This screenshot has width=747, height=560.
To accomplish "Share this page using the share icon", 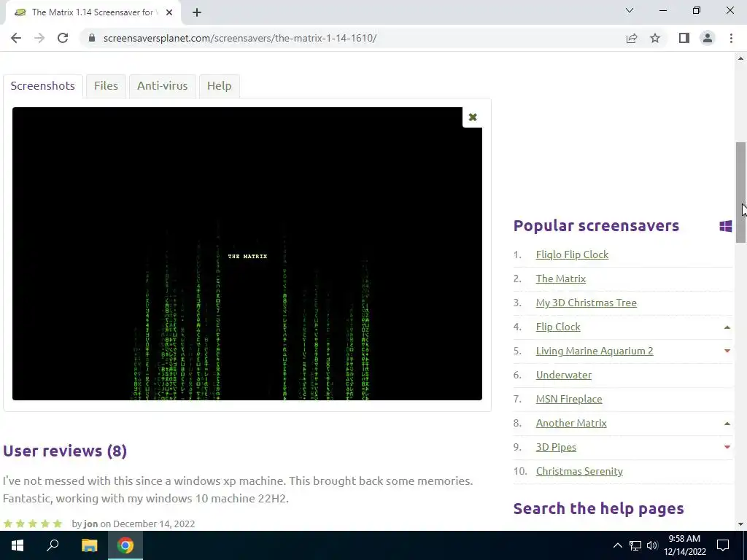I will [632, 38].
